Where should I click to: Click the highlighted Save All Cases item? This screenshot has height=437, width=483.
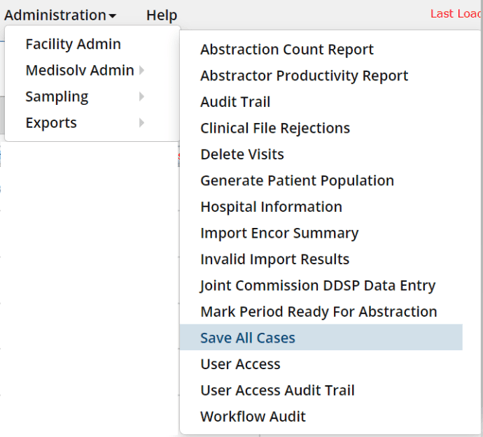tap(321, 337)
